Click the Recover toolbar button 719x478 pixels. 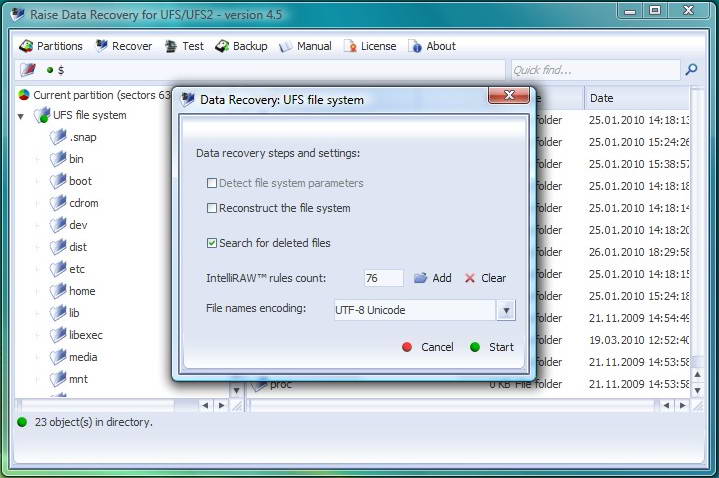124,46
